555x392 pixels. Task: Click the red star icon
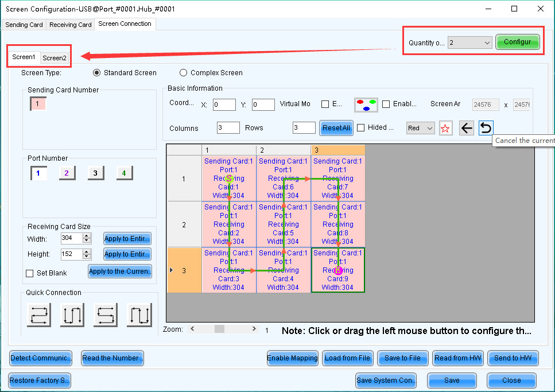tap(445, 128)
